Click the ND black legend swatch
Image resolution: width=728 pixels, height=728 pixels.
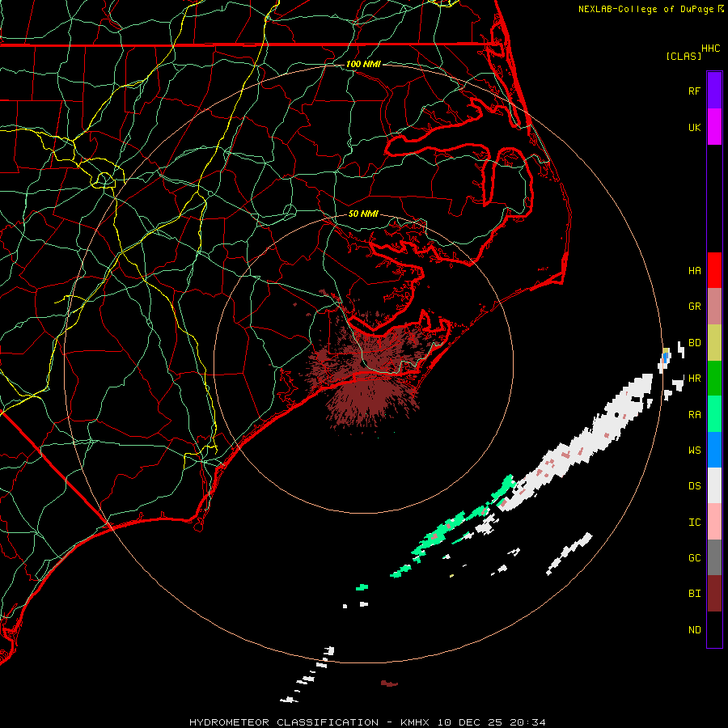point(714,629)
